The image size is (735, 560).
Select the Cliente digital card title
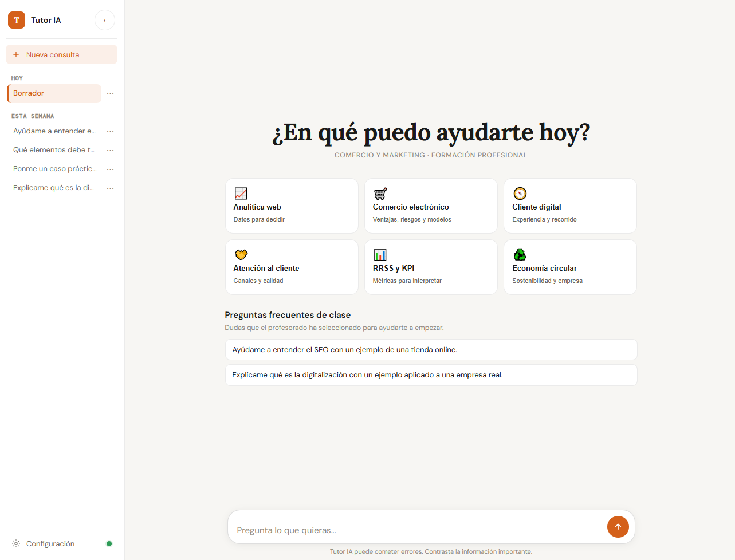coord(537,207)
